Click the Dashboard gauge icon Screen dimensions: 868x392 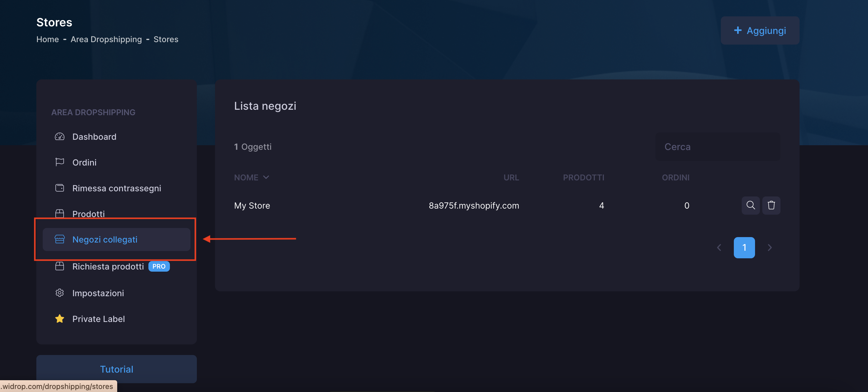(60, 137)
